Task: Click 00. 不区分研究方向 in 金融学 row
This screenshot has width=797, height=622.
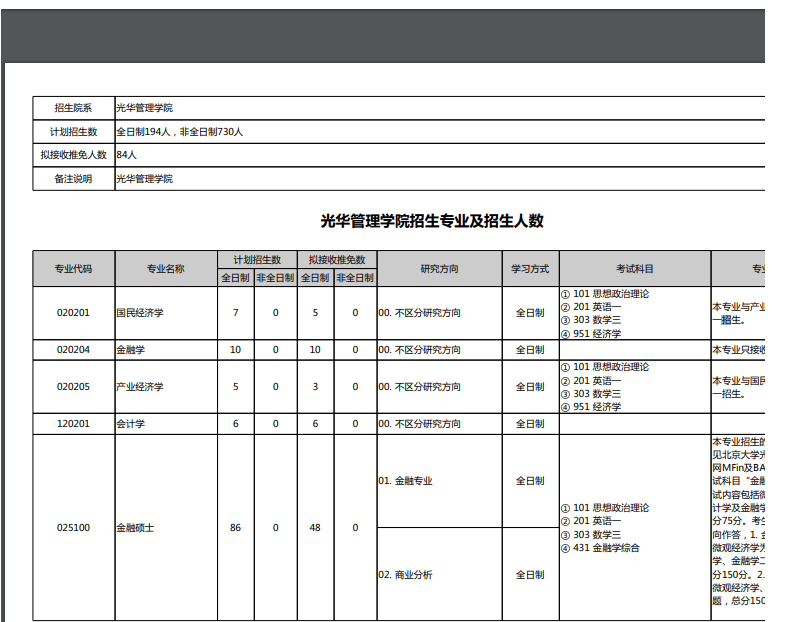Action: tap(420, 350)
